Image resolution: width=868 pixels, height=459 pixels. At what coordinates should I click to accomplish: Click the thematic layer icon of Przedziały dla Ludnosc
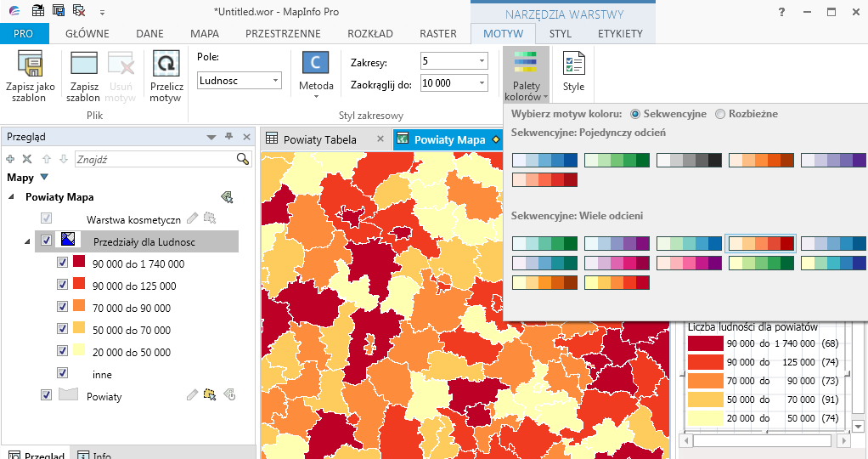pos(68,240)
